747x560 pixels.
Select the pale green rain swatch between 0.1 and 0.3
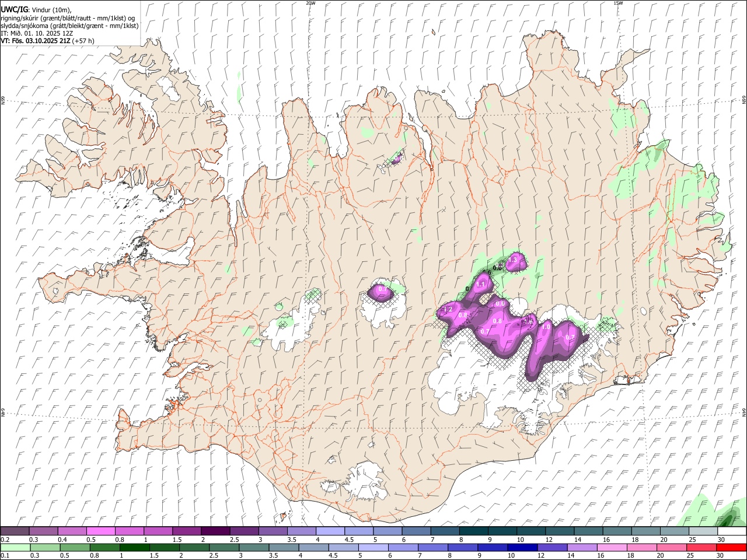[x=15, y=547]
